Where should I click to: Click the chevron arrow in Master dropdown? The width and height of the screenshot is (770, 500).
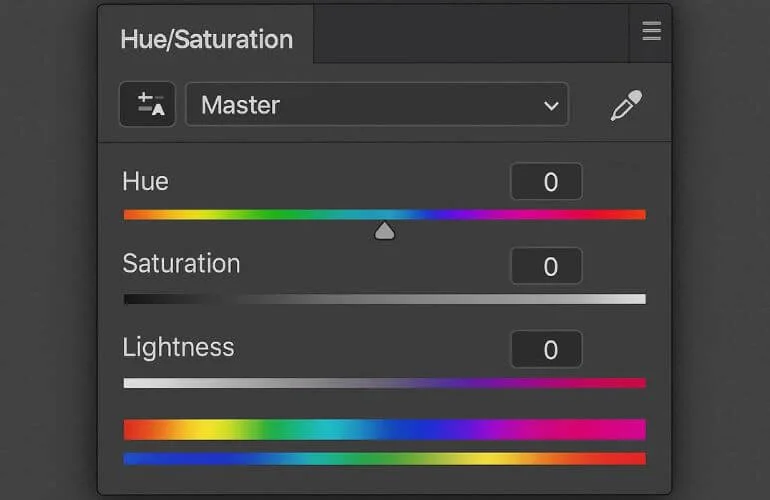pyautogui.click(x=550, y=106)
